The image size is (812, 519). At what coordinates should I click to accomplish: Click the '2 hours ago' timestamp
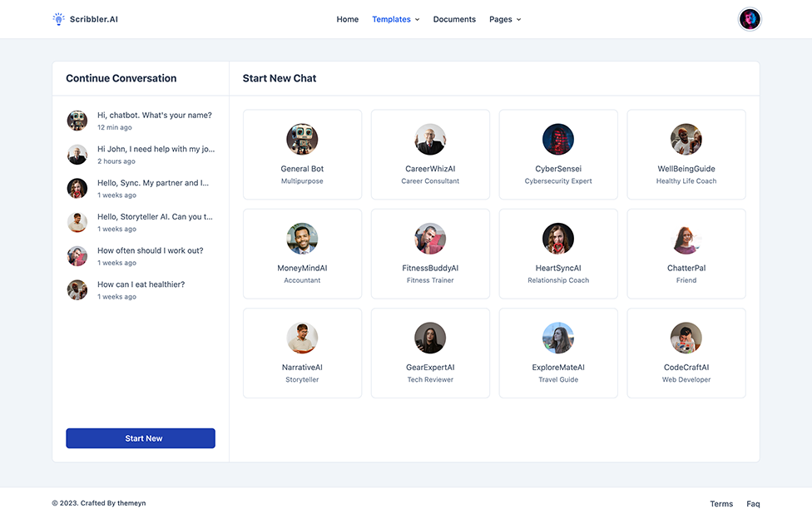click(x=116, y=161)
